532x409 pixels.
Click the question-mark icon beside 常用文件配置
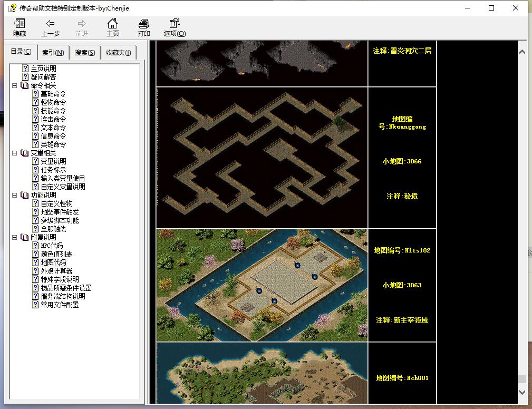[x=36, y=305]
